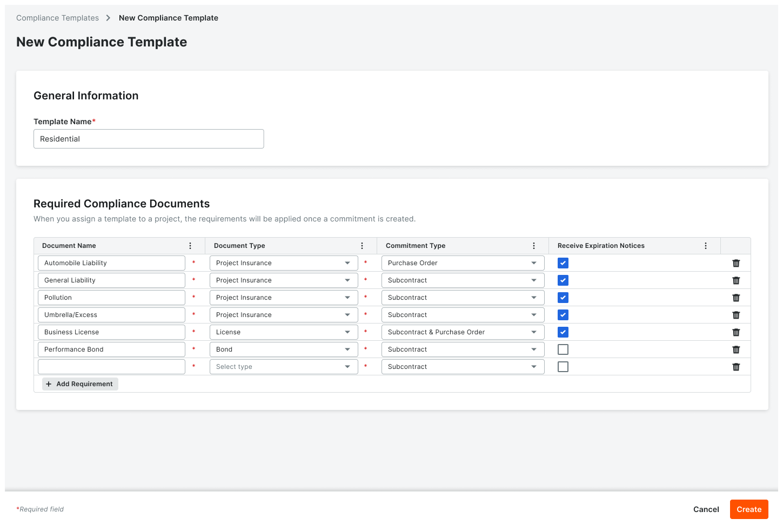Screen dimensions: 783x532
Task: Open the Receive Expiration Notices column options menu
Action: (x=706, y=245)
